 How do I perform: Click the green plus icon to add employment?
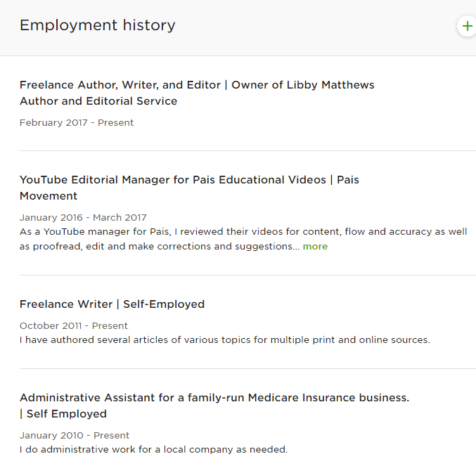467,27
